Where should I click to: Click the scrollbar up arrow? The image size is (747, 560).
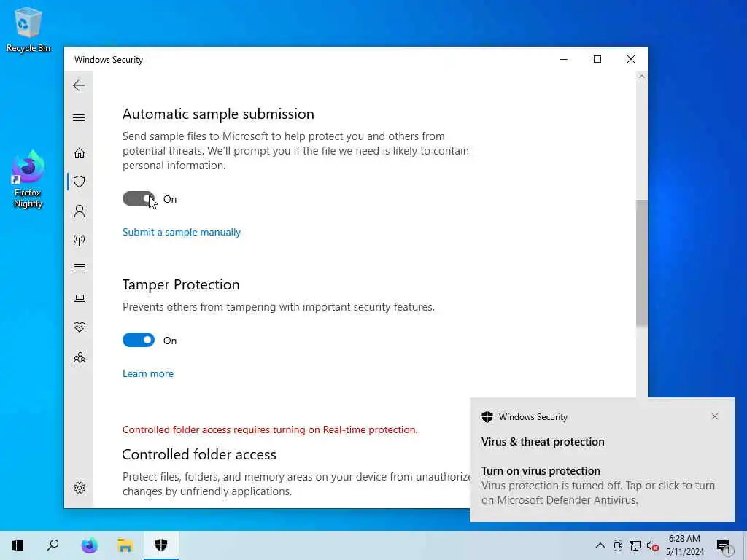coord(641,77)
